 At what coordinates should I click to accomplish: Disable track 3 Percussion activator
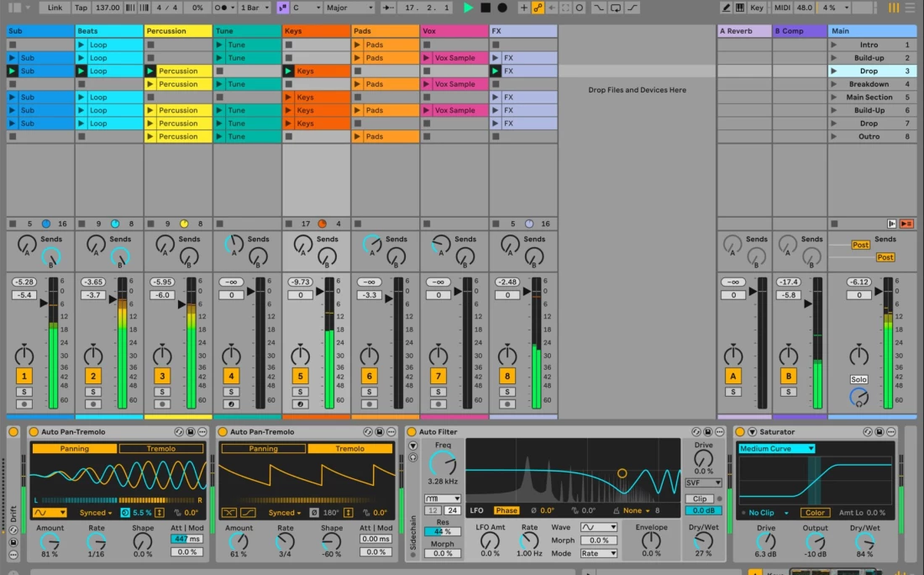tap(162, 377)
